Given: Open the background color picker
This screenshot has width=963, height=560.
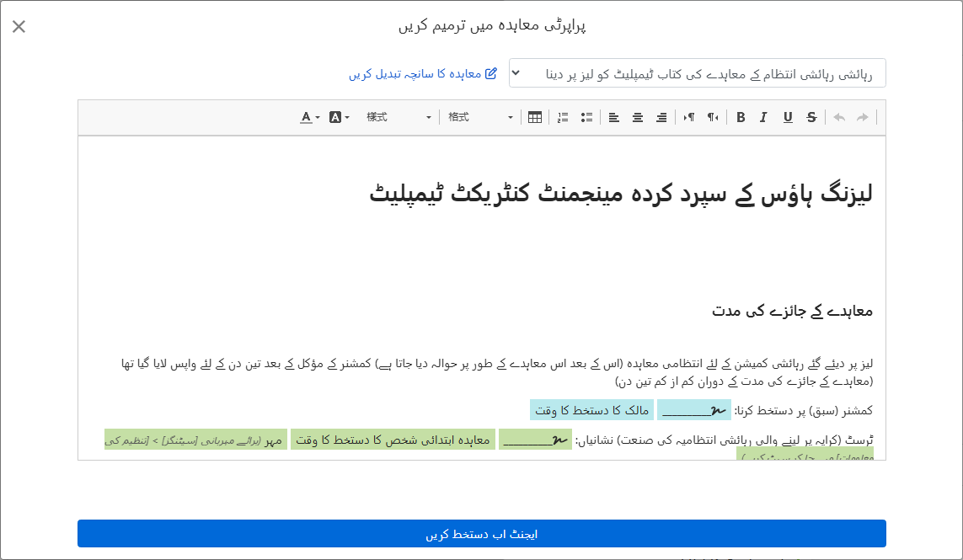Looking at the screenshot, I should 339,117.
